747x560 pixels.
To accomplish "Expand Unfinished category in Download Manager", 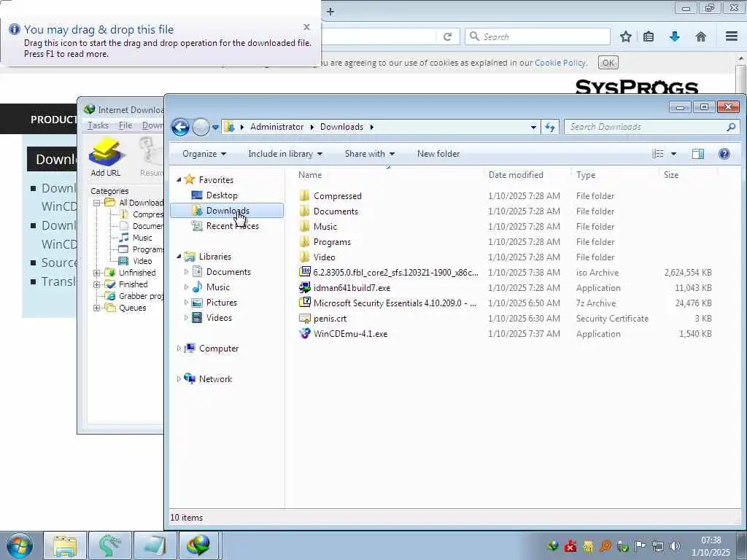I will coord(97,273).
